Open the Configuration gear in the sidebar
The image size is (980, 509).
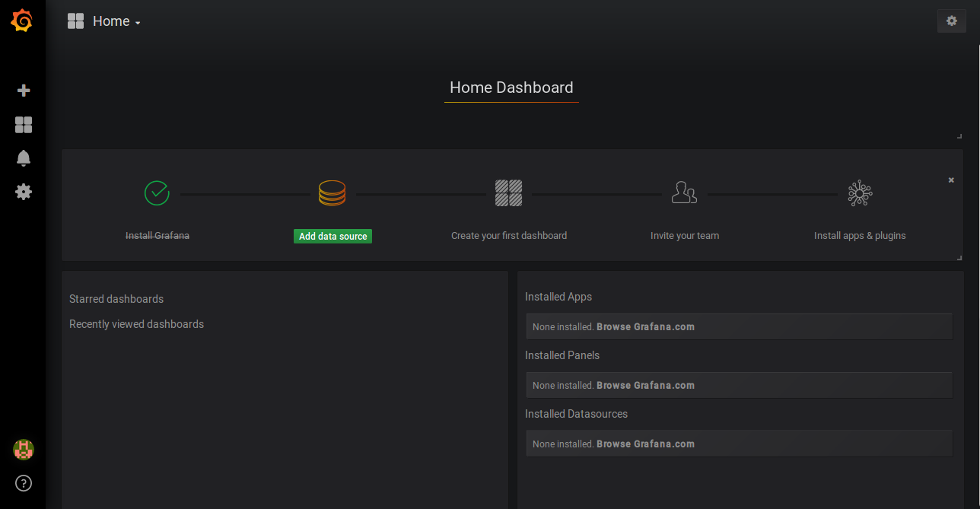(x=24, y=192)
